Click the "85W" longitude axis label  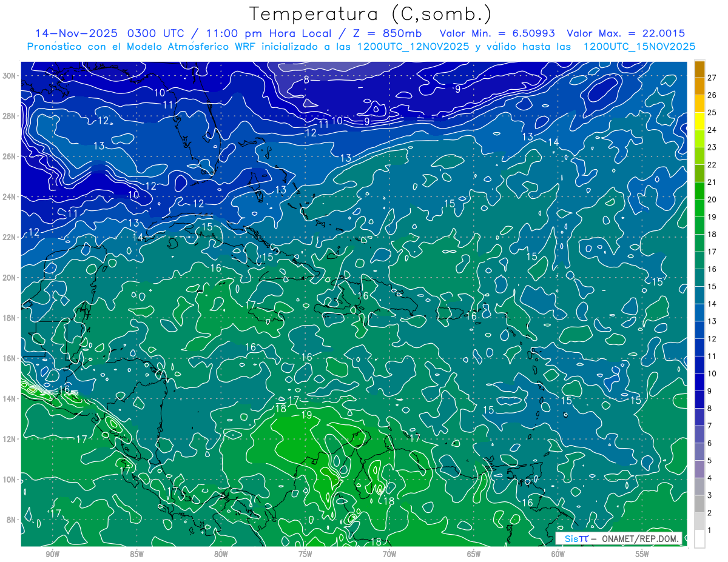[136, 555]
